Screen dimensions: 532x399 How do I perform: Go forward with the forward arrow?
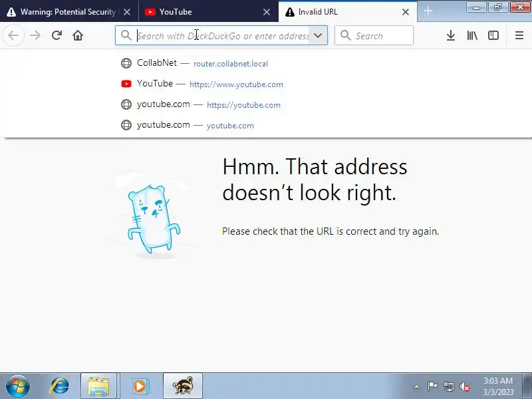pos(35,35)
